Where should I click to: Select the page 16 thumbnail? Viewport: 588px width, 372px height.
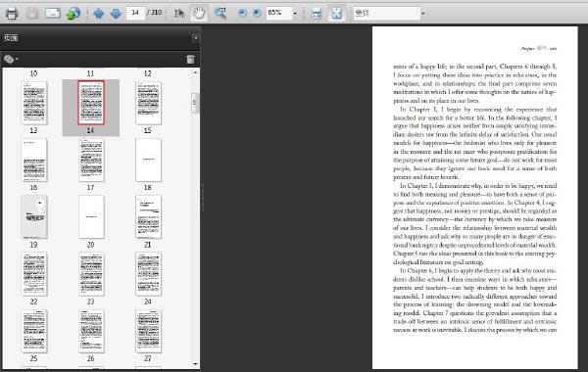(x=33, y=160)
